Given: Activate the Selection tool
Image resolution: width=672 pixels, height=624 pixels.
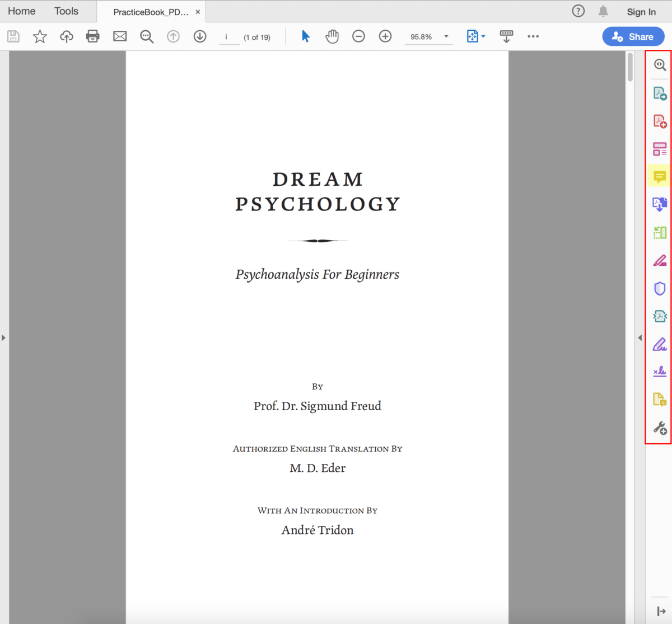Looking at the screenshot, I should click(x=305, y=36).
